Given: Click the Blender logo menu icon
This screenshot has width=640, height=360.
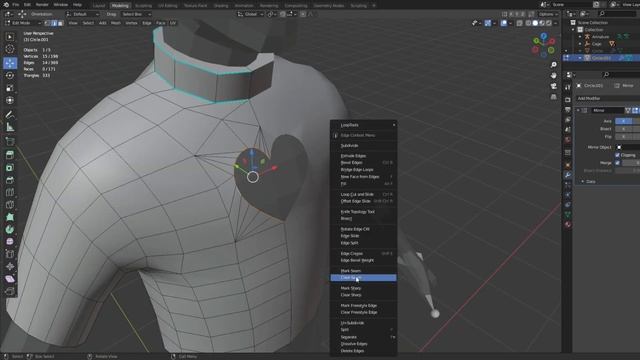Looking at the screenshot, I should point(6,4).
